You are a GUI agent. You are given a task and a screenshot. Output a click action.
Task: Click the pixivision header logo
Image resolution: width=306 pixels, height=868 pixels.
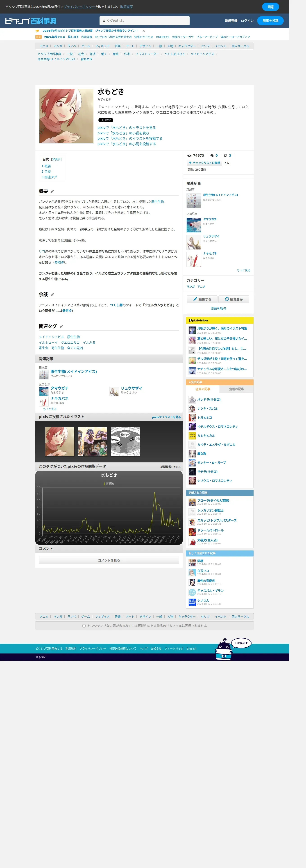point(198,320)
